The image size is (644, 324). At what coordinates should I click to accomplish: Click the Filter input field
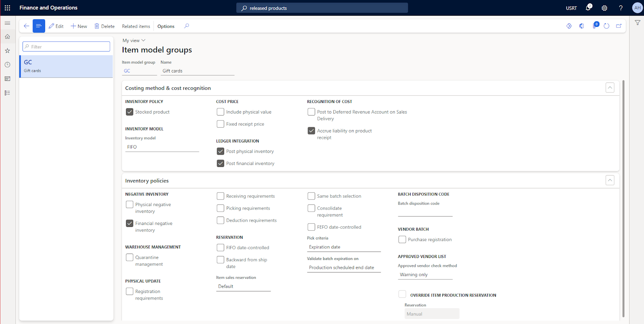66,47
